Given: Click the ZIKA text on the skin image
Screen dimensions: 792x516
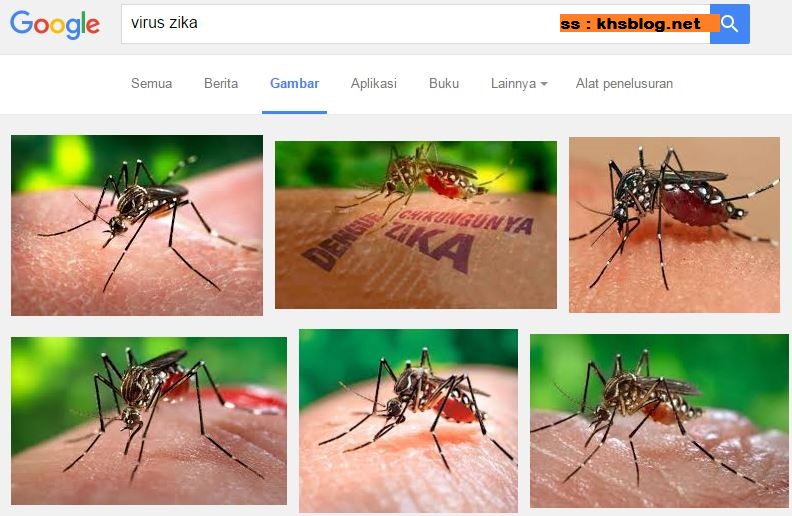Looking at the screenshot, I should click(429, 249).
